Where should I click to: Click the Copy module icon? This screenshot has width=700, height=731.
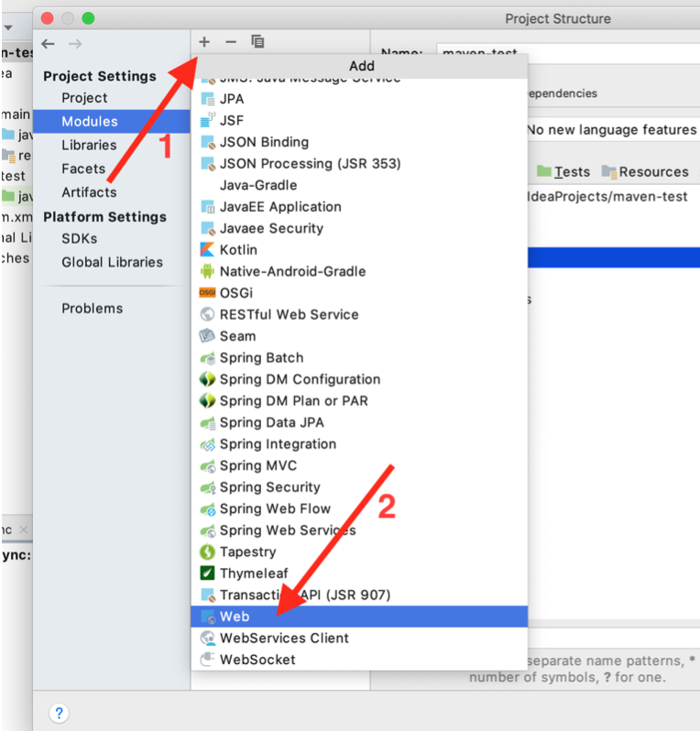pos(257,42)
